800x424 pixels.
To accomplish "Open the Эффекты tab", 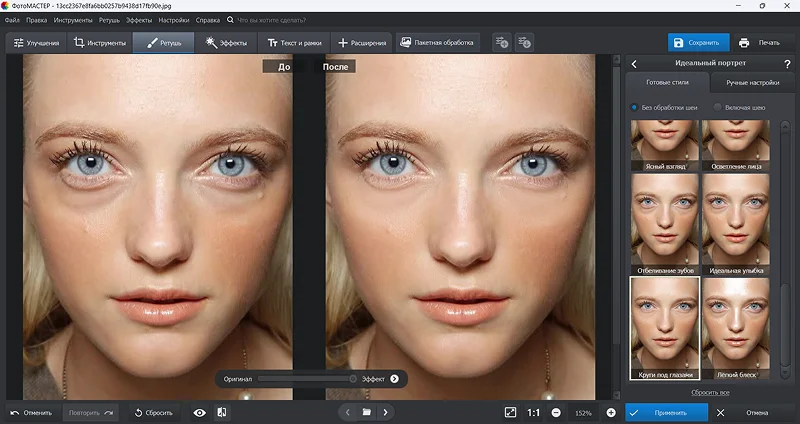I will [226, 43].
